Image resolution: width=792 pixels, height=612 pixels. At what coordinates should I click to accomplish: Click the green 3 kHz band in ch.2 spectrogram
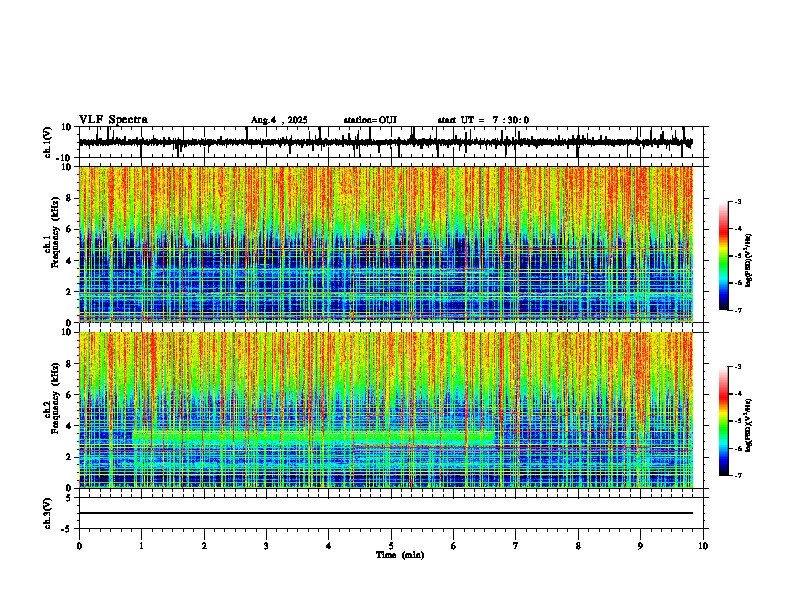pos(314,437)
